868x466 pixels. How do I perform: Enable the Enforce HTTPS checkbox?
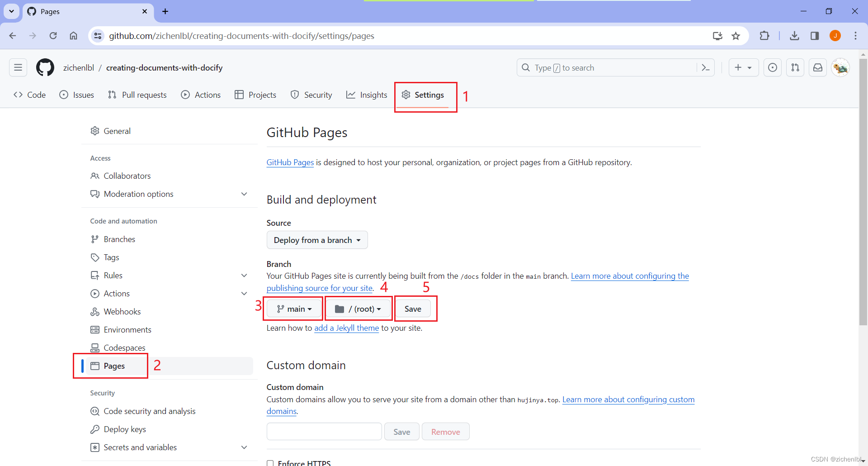click(x=270, y=463)
